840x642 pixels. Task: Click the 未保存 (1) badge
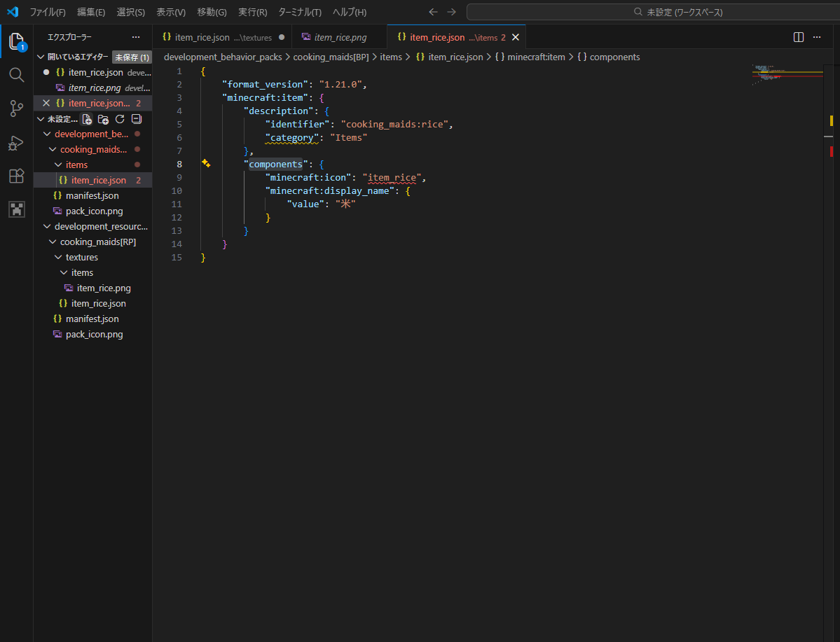click(x=132, y=57)
